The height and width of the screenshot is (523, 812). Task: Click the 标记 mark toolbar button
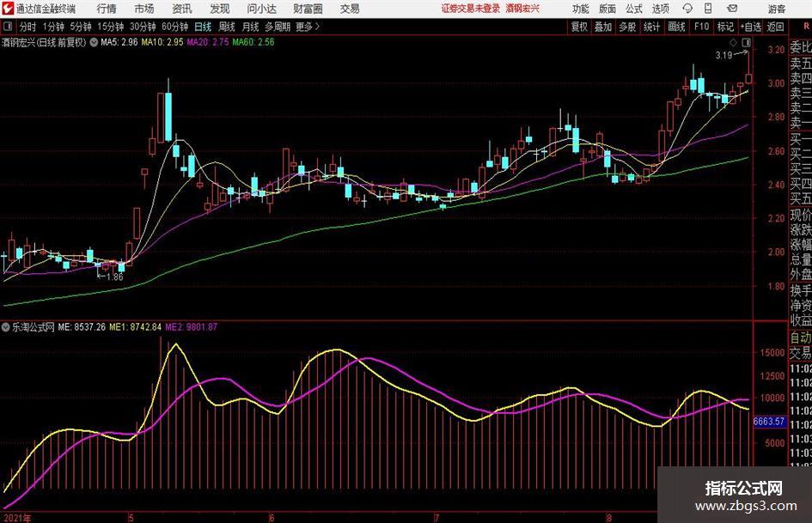pyautogui.click(x=725, y=27)
